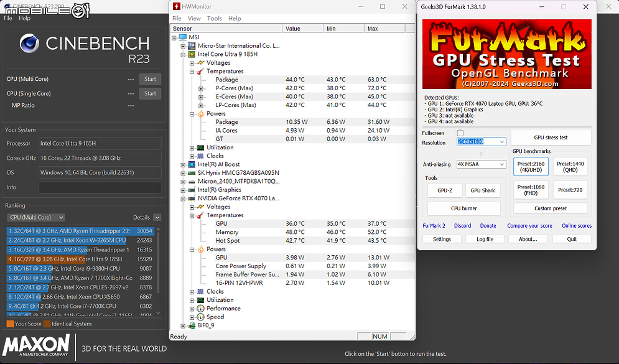
Task: Click Clocks icon under NVIDIA GeForce RTX 4070
Action: 200,291
